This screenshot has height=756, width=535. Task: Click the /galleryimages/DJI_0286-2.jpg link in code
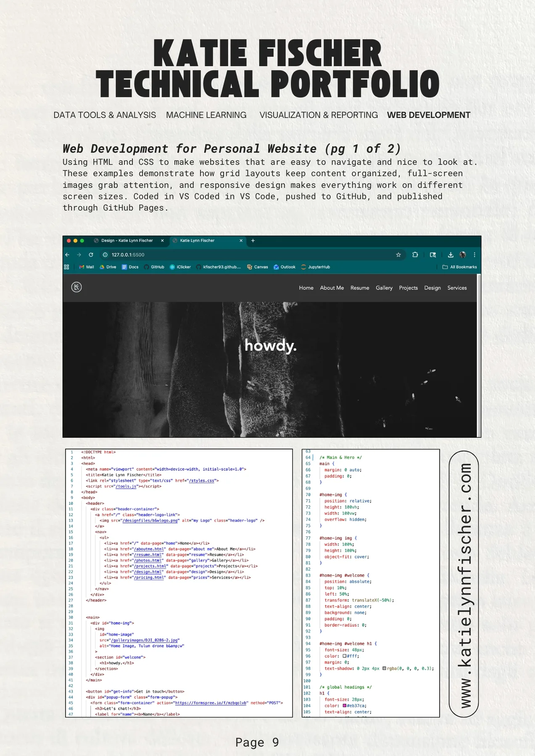(x=145, y=640)
